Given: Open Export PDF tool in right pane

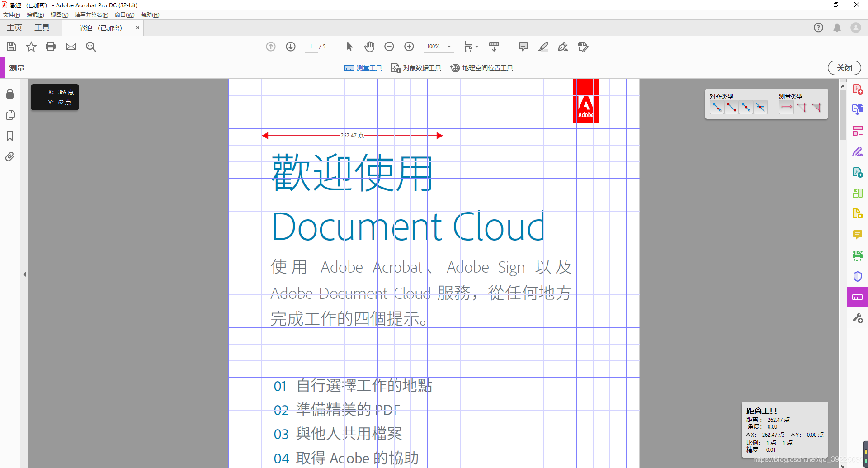Looking at the screenshot, I should pyautogui.click(x=858, y=110).
